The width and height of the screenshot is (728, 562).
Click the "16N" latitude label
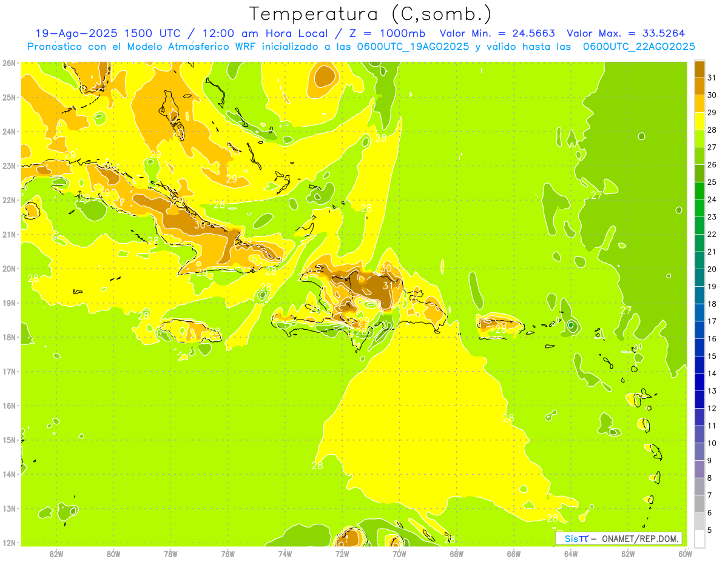coord(9,406)
